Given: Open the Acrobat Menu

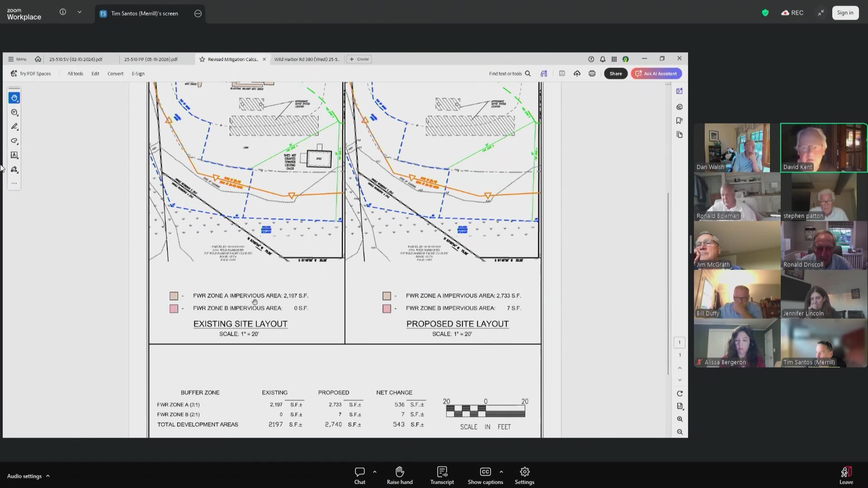Looking at the screenshot, I should click(17, 59).
